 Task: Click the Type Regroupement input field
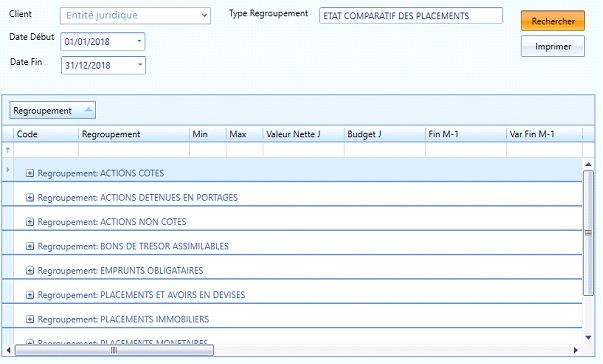pos(411,16)
